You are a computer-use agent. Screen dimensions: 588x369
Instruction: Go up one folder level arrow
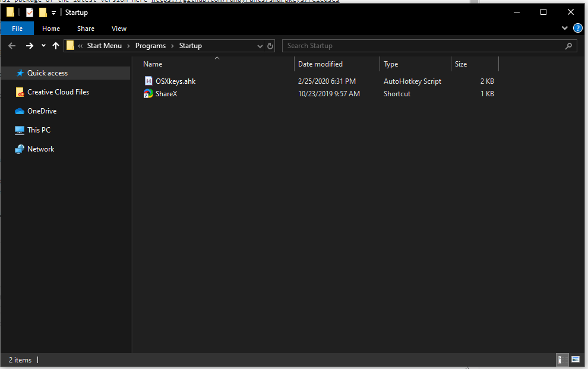click(x=56, y=46)
